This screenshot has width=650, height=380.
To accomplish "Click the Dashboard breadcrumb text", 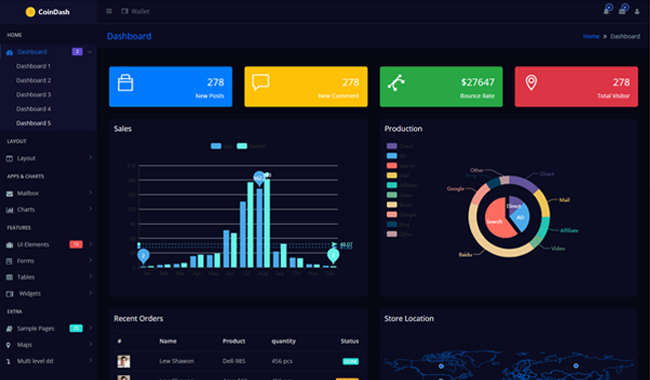I will (625, 36).
